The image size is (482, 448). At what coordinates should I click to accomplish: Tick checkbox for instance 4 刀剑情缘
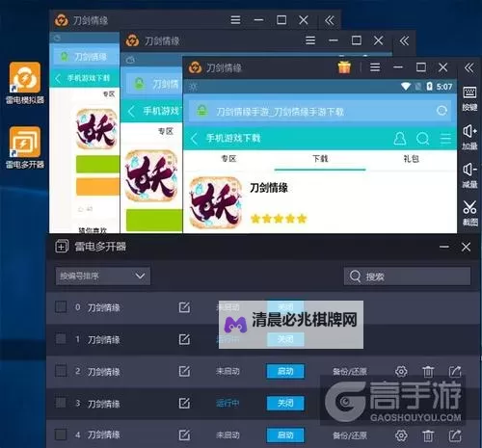tap(61, 435)
